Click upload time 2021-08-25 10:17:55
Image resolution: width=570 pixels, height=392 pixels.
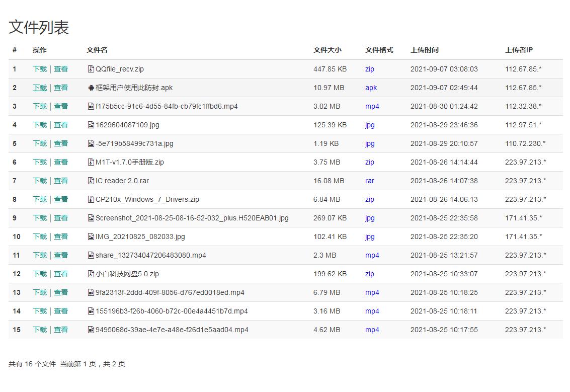click(444, 330)
